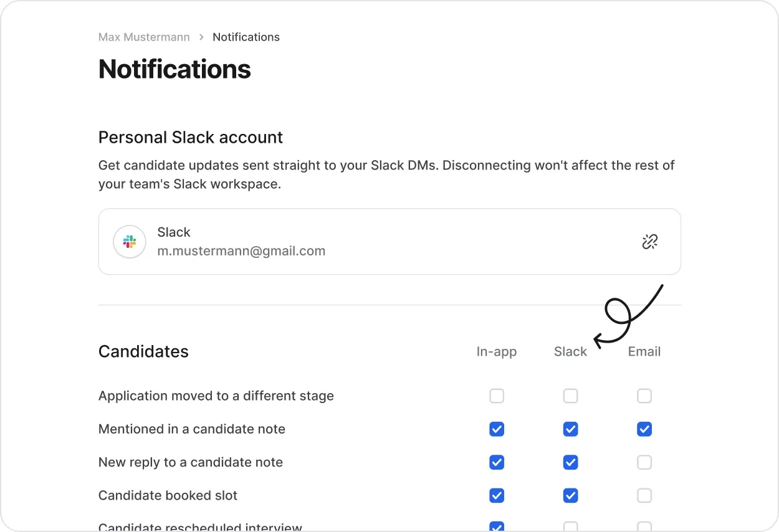Uncheck Slack for Candidate booked slot
The width and height of the screenshot is (779, 532).
[570, 495]
